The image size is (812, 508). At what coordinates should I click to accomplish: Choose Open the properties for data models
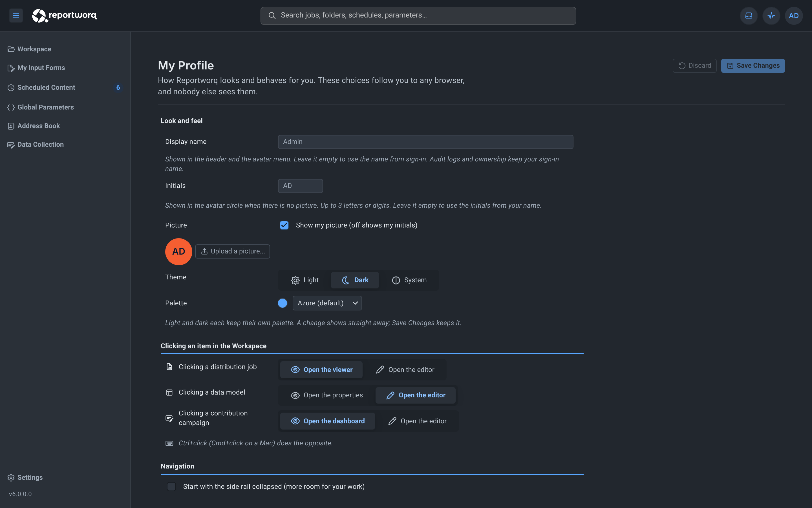point(327,395)
